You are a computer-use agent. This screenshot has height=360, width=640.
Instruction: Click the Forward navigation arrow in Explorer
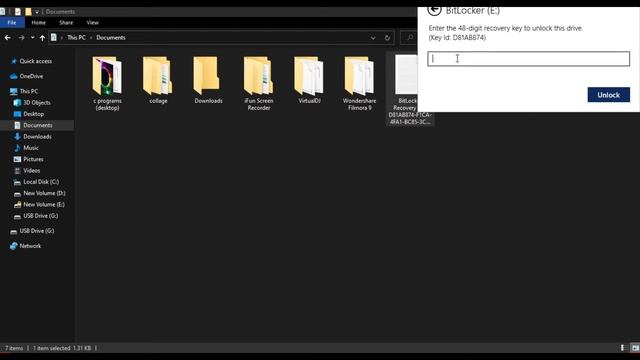click(21, 38)
